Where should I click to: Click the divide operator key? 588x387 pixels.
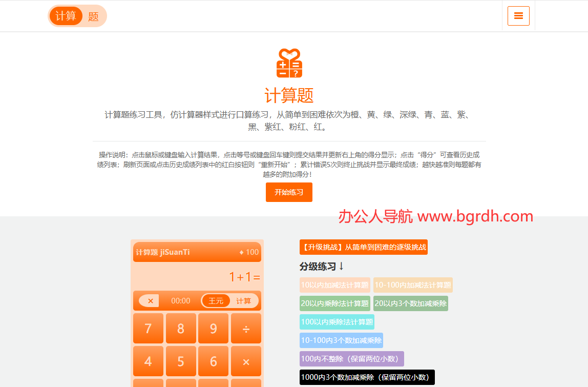tap(246, 329)
